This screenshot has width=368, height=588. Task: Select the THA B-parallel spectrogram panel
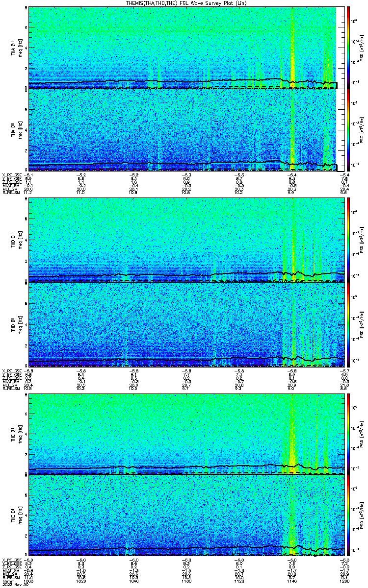[183, 130]
